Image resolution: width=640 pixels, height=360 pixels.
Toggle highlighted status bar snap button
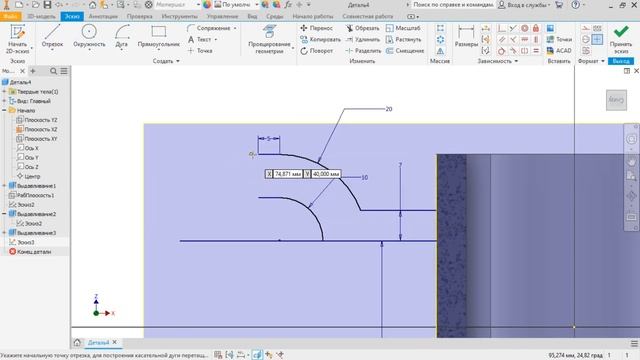pyautogui.click(x=257, y=355)
